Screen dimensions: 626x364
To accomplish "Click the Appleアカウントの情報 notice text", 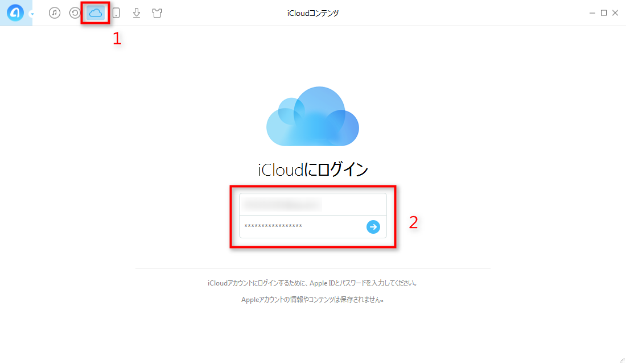I will [x=312, y=299].
